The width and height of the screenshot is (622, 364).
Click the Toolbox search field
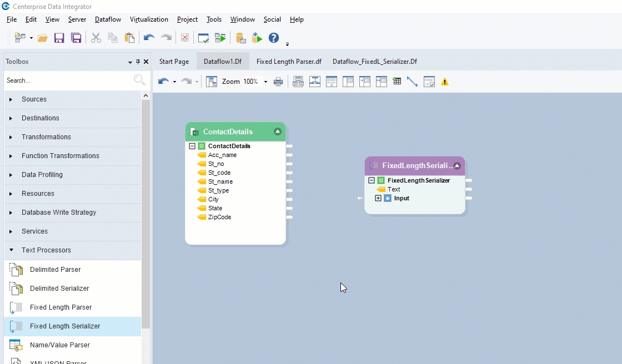[67, 80]
